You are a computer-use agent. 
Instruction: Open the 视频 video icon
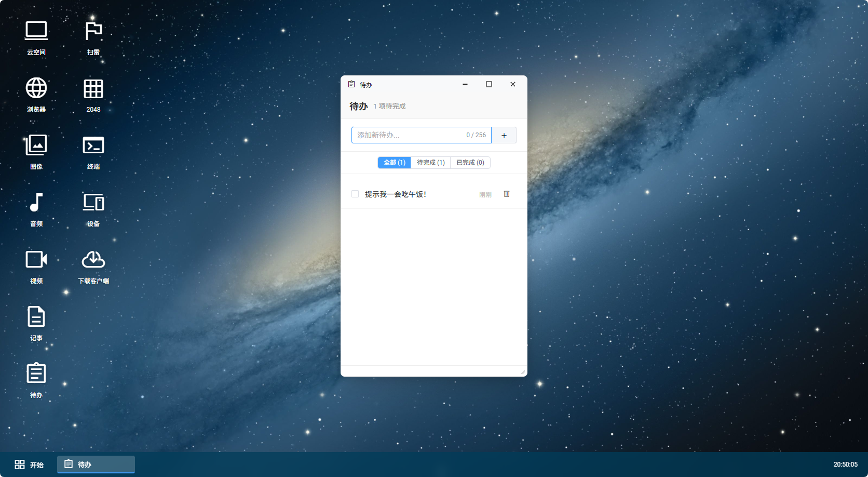pos(36,266)
